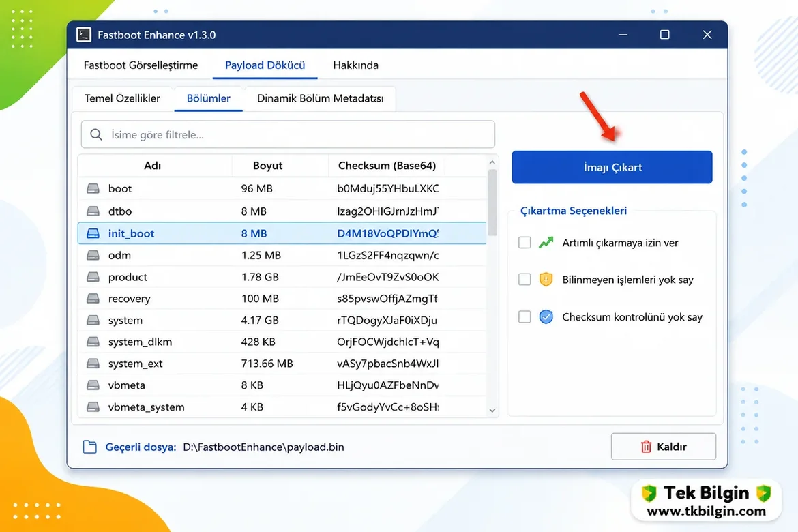Maximize the Fastboot Enhance window
The height and width of the screenshot is (532, 798).
tap(665, 35)
